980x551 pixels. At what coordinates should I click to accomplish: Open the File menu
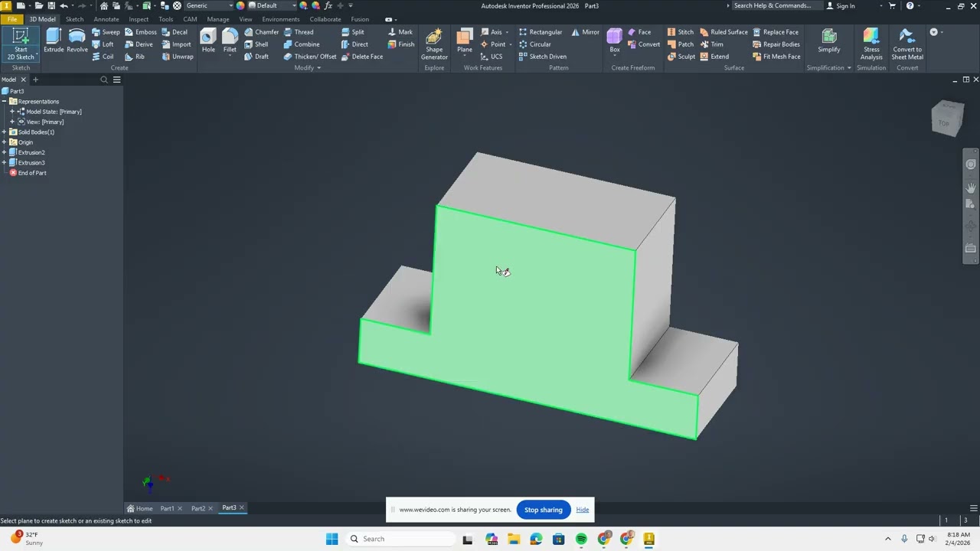pyautogui.click(x=12, y=19)
